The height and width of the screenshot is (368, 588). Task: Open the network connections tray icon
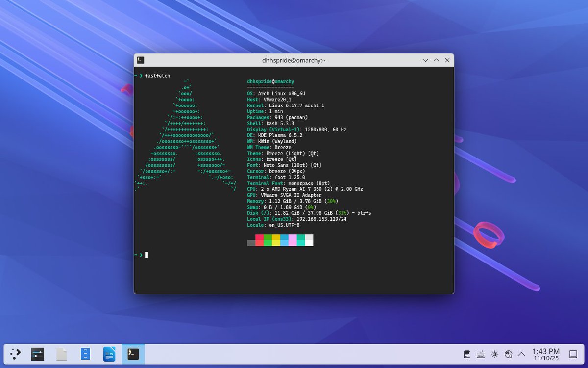508,354
